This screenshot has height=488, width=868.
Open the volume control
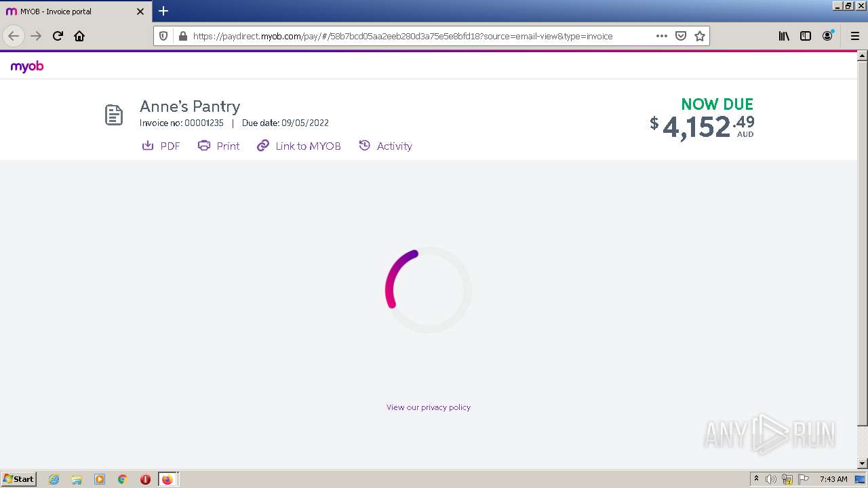(771, 479)
